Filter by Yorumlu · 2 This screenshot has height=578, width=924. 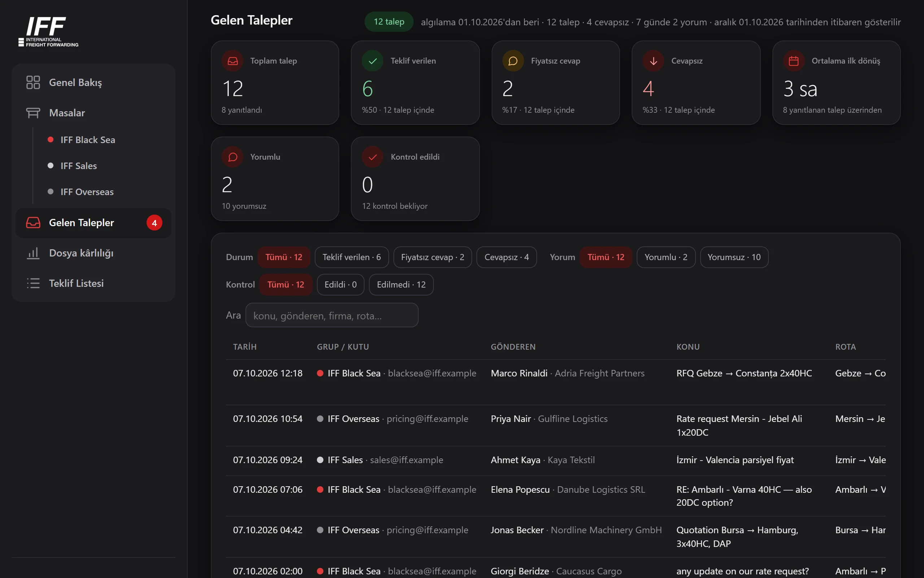tap(666, 257)
